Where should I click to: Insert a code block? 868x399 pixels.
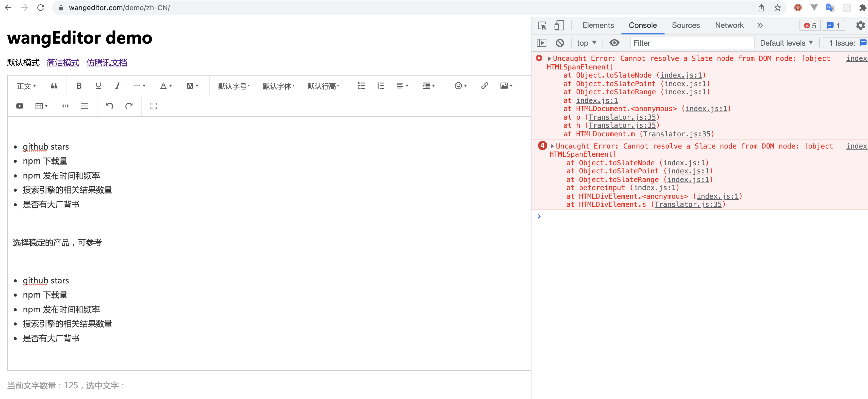coord(65,106)
